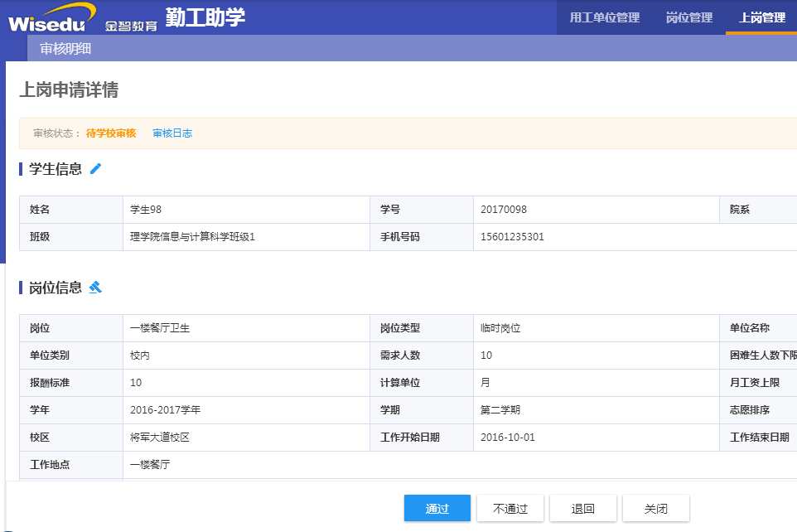The height and width of the screenshot is (532, 797).
Task: Click the 手机号码 field label
Action: (400, 237)
